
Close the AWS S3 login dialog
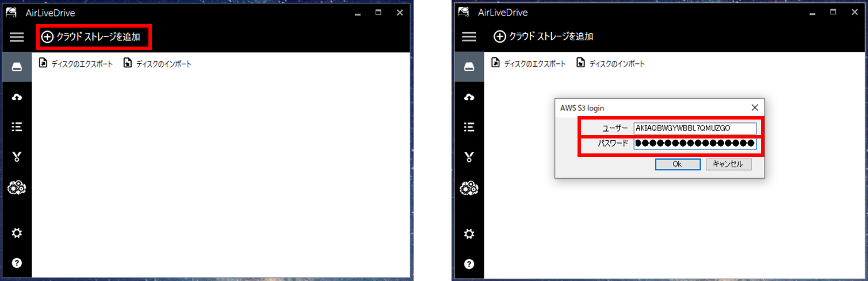point(755,107)
